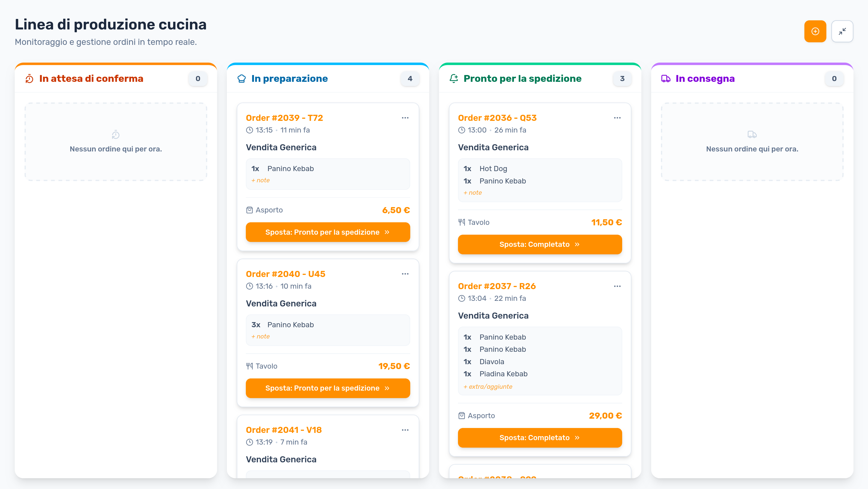Click the bell icon in 'Pronto per la spedizione' header
Viewport: 868px width, 489px height.
[x=454, y=79]
